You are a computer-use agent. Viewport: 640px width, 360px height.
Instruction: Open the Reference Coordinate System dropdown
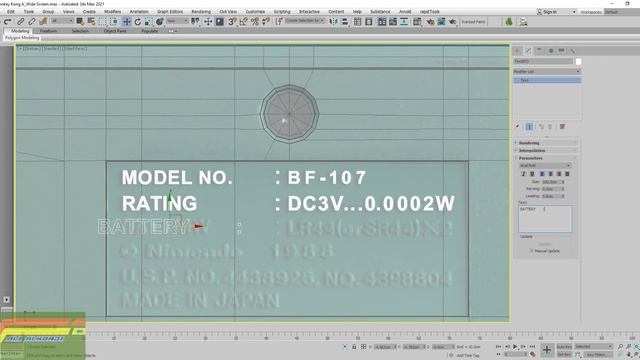(178, 21)
